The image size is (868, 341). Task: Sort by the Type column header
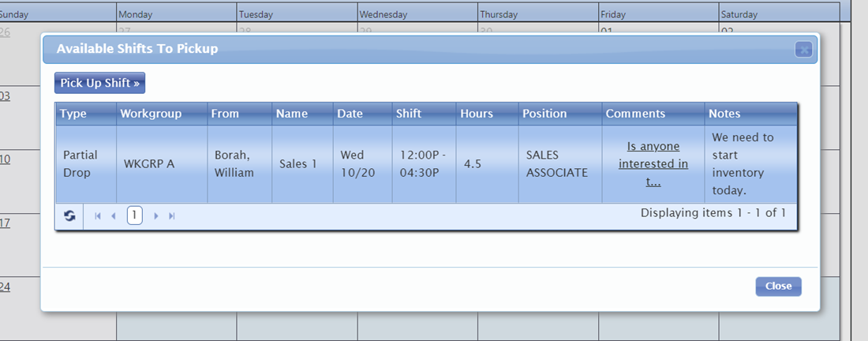73,114
